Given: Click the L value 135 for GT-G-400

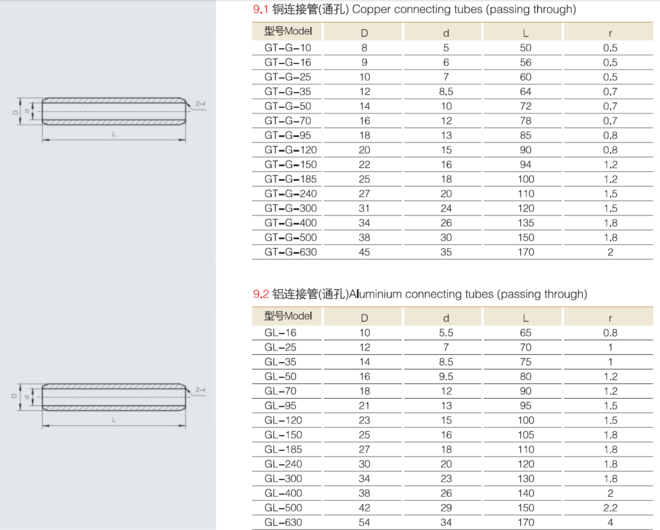Looking at the screenshot, I should click(x=526, y=224).
